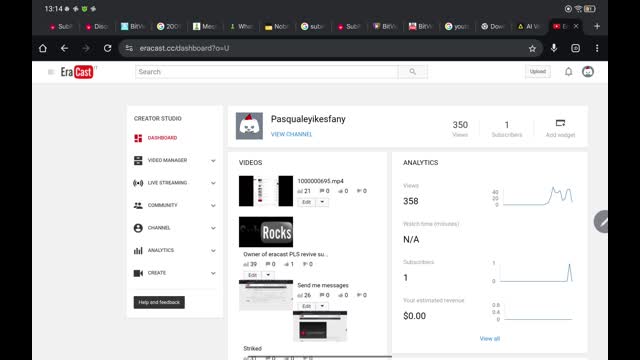Open VIEW CHANNEL link
Screen dimensions: 640x360
pyautogui.click(x=291, y=134)
